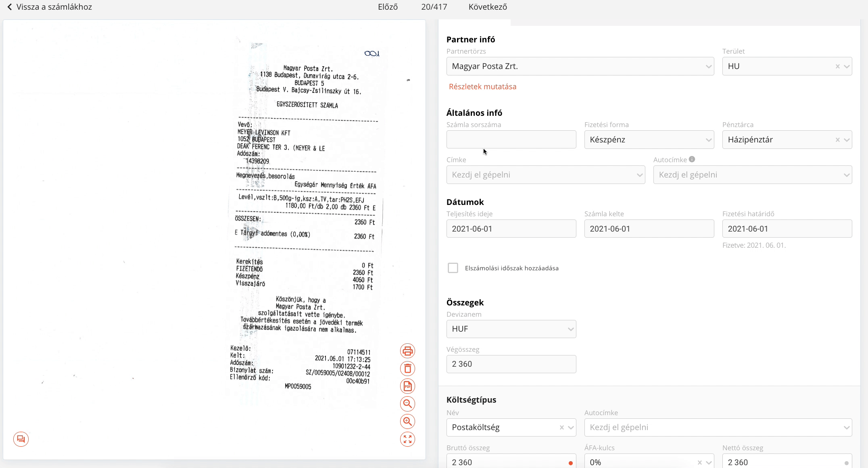Expand the Partnertörzs Magyar Posta dropdown

click(x=580, y=66)
